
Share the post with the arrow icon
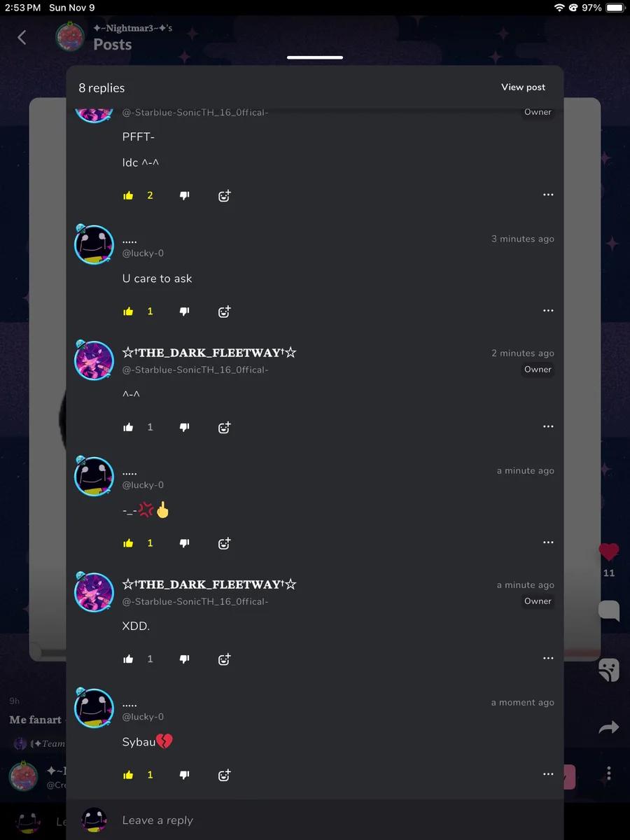tap(609, 728)
